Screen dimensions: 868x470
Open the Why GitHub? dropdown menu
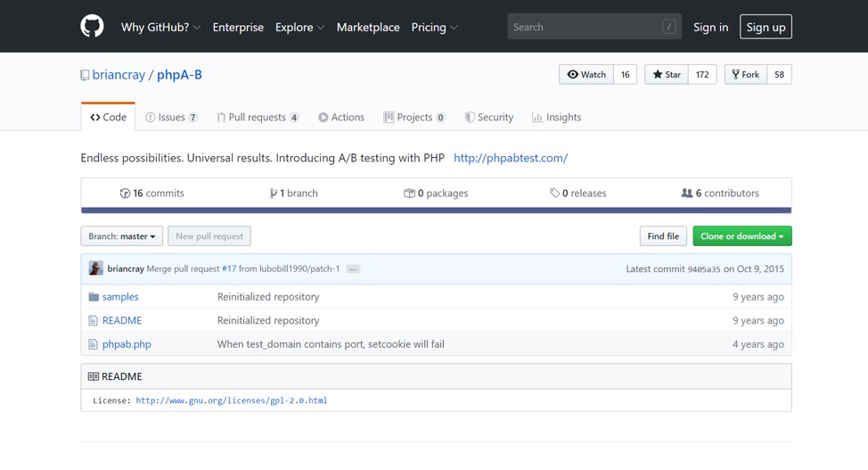pyautogui.click(x=160, y=27)
